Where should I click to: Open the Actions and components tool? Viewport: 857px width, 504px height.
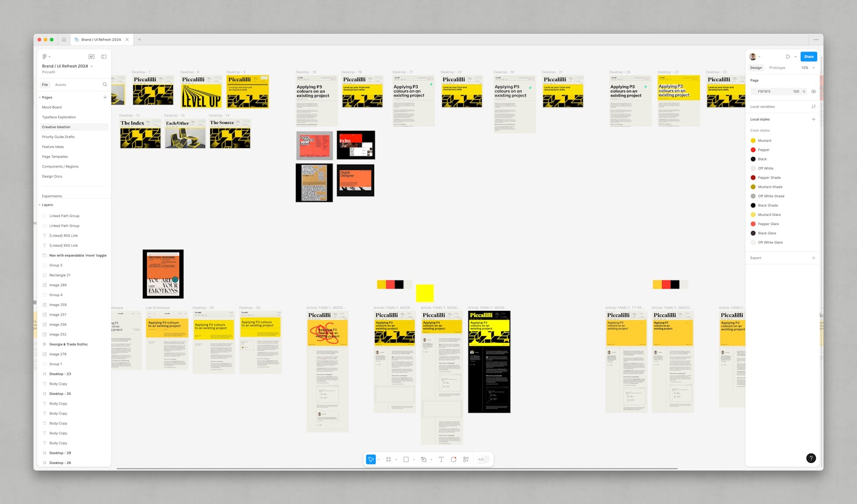(466, 459)
